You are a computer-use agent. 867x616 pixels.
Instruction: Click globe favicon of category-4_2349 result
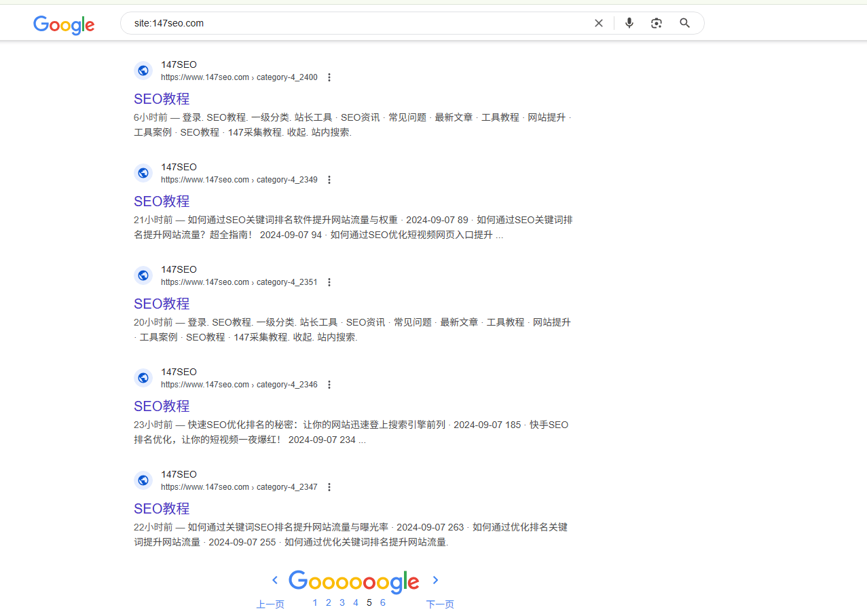tap(143, 173)
